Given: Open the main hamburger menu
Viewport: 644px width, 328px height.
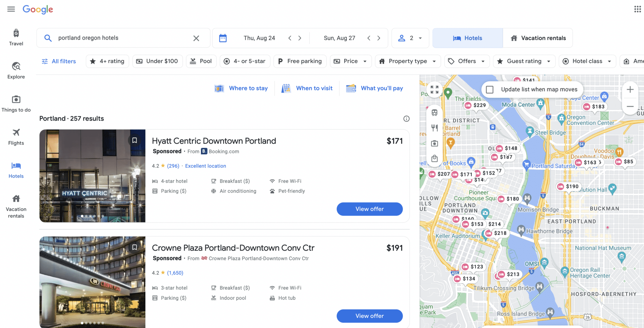Looking at the screenshot, I should (11, 9).
